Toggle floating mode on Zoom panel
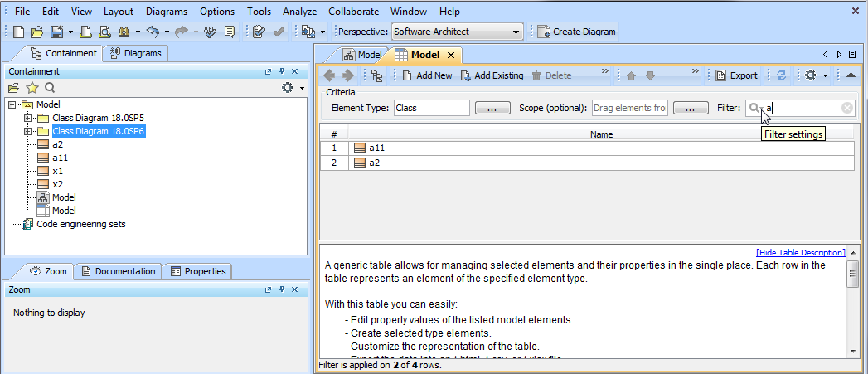Image resolution: width=868 pixels, height=374 pixels. 268,290
